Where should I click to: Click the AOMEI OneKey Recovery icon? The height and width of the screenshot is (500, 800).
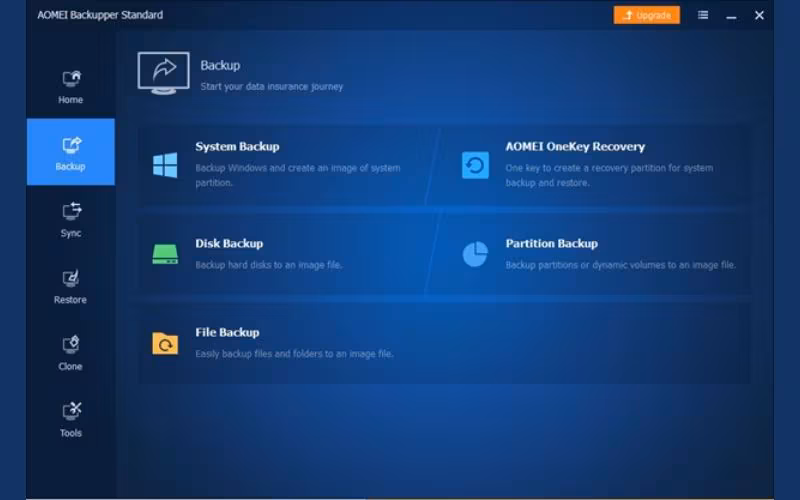pos(476,165)
